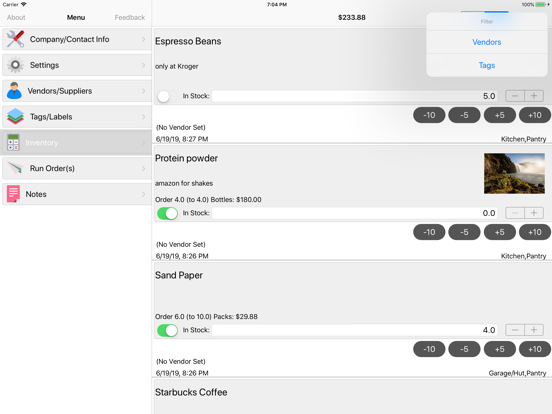Edit Sand Paper In Stock field
Screen dimensions: 552x414
355,330
